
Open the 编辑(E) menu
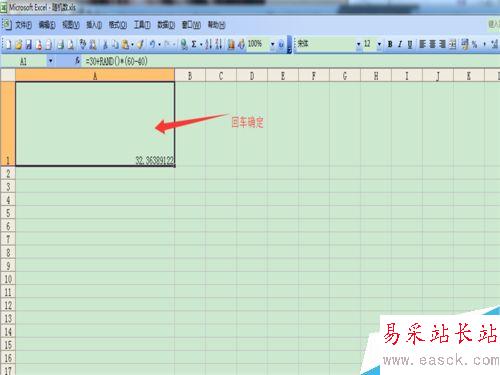[x=47, y=25]
